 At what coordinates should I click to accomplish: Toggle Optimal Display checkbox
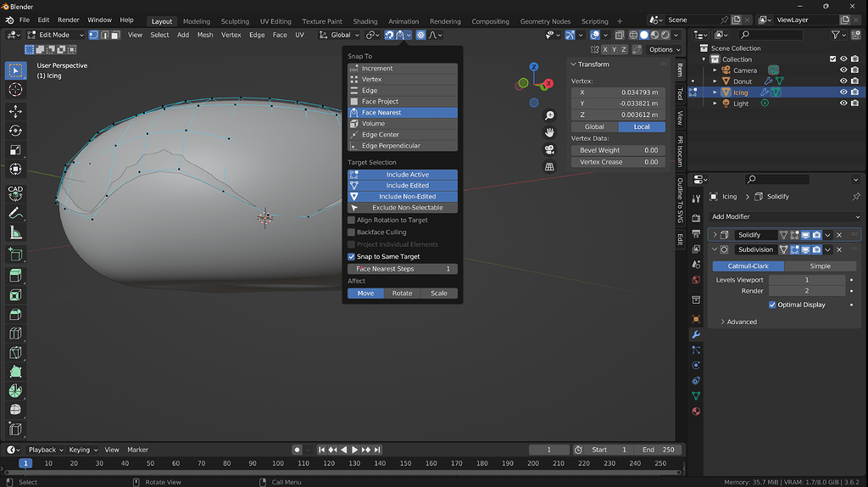click(772, 305)
